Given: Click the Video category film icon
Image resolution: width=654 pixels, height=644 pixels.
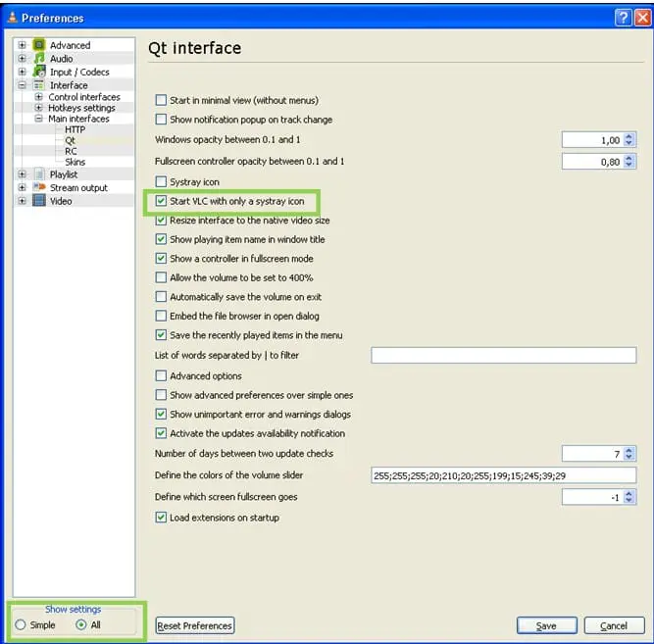Looking at the screenshot, I should pyautogui.click(x=39, y=201).
